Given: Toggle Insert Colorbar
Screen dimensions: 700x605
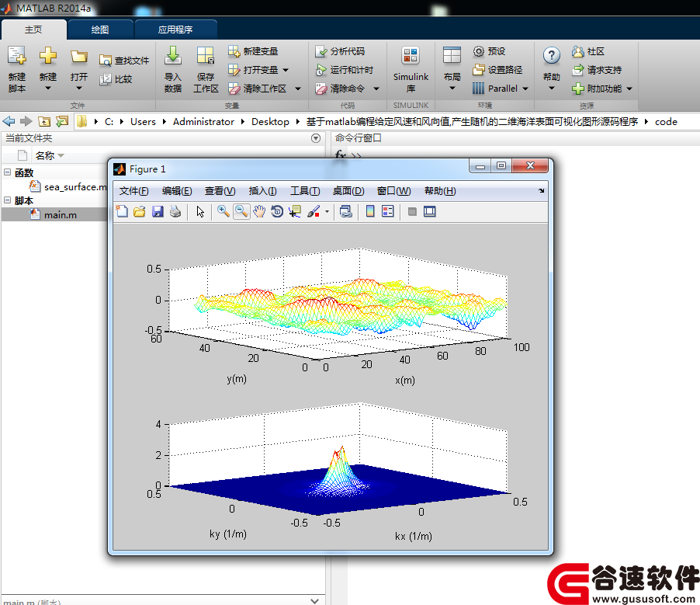Looking at the screenshot, I should (x=370, y=211).
